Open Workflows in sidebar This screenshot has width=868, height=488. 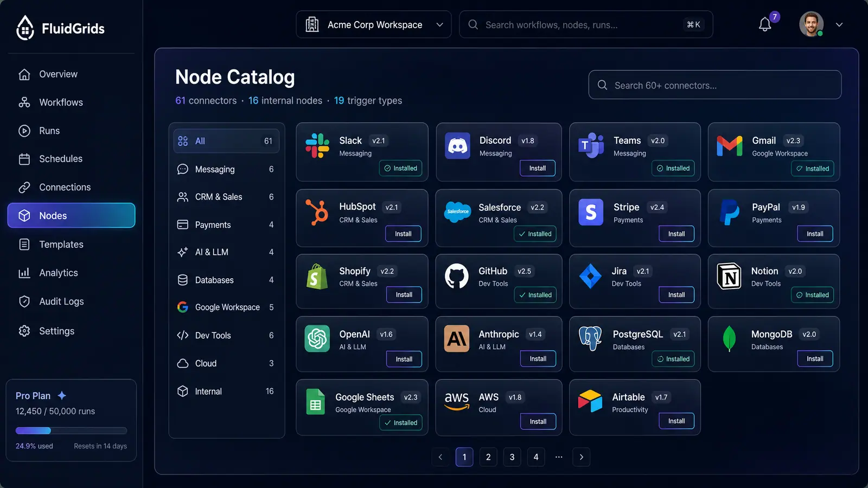(71, 102)
